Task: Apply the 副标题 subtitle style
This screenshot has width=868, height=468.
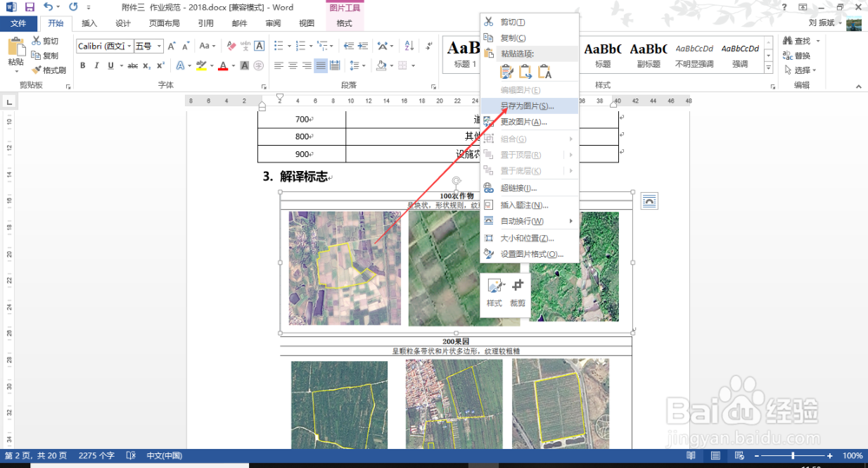Action: coord(648,55)
